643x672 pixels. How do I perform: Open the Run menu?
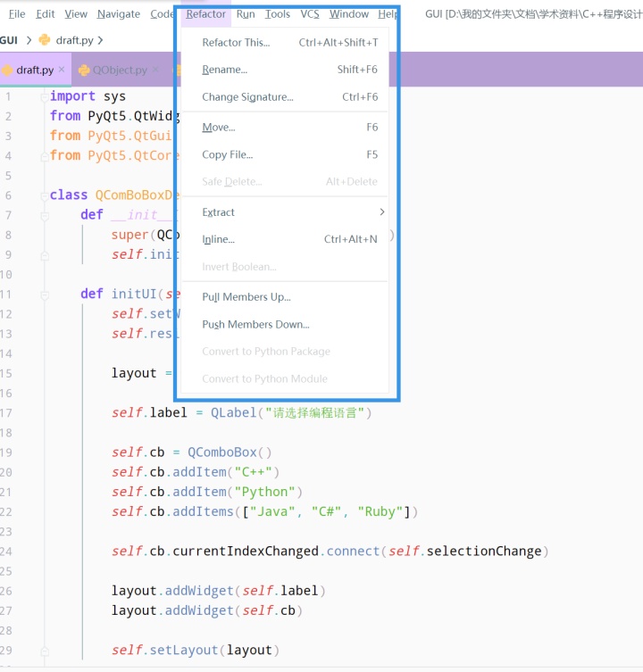pos(246,14)
